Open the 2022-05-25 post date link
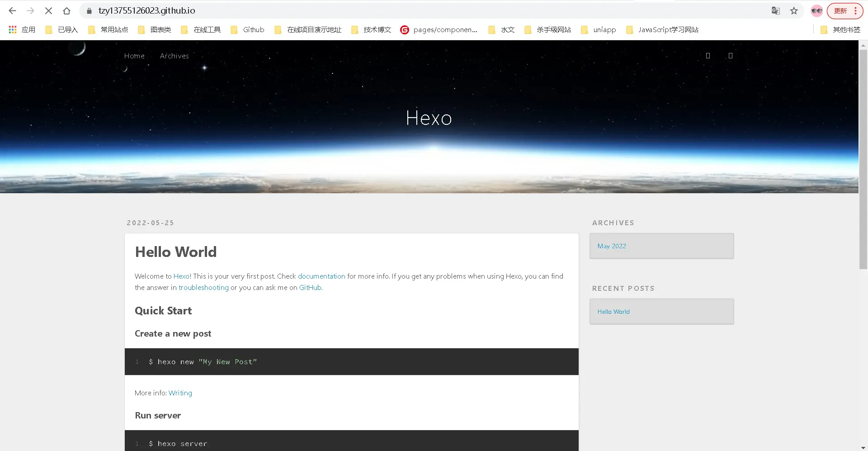868x451 pixels. pyautogui.click(x=150, y=223)
